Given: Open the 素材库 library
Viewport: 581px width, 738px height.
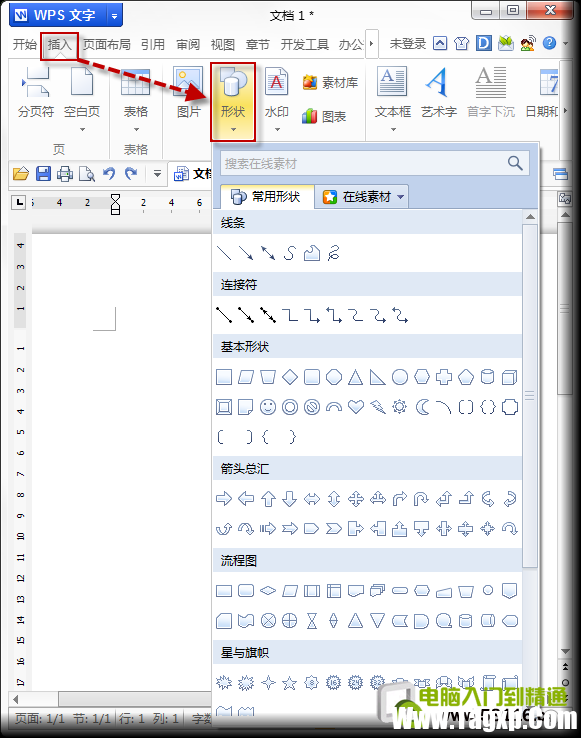Looking at the screenshot, I should click(x=331, y=83).
